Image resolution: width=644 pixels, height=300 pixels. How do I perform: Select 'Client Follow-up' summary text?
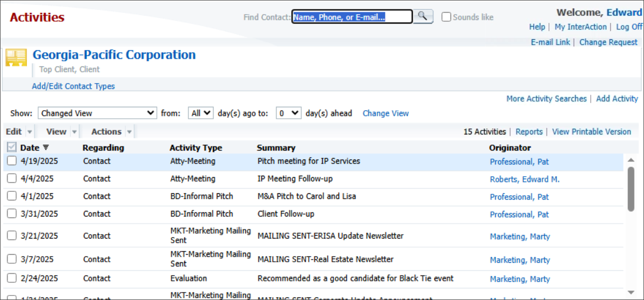click(286, 214)
